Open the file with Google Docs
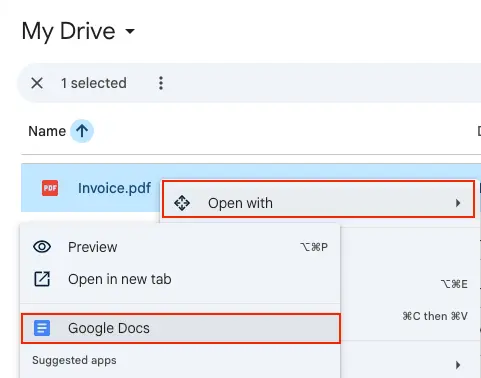 pyautogui.click(x=181, y=328)
